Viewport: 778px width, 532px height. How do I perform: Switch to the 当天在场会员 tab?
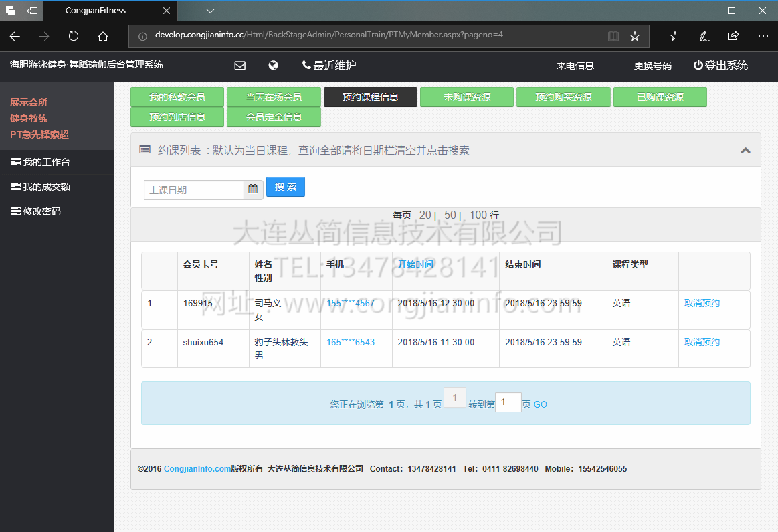[274, 97]
